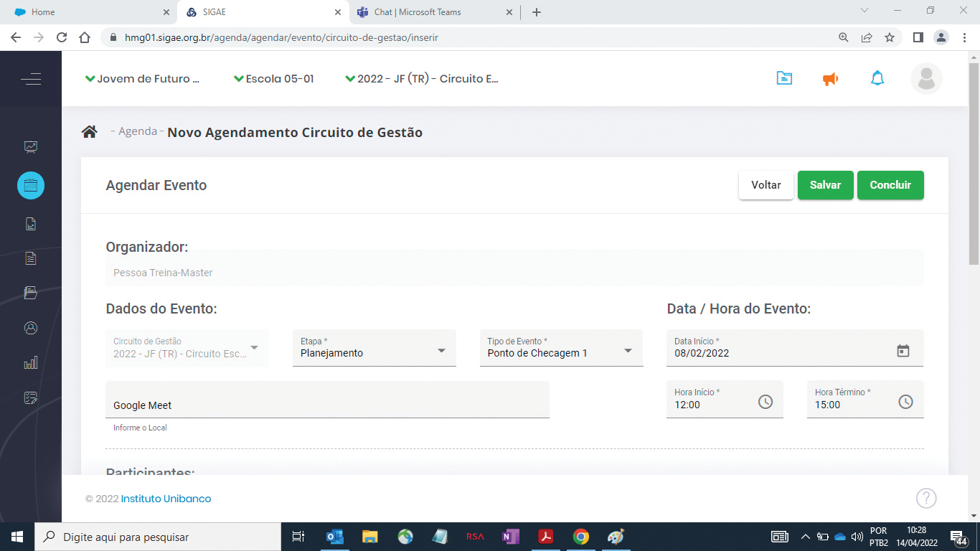Open the folders sidebar icon

(x=31, y=293)
